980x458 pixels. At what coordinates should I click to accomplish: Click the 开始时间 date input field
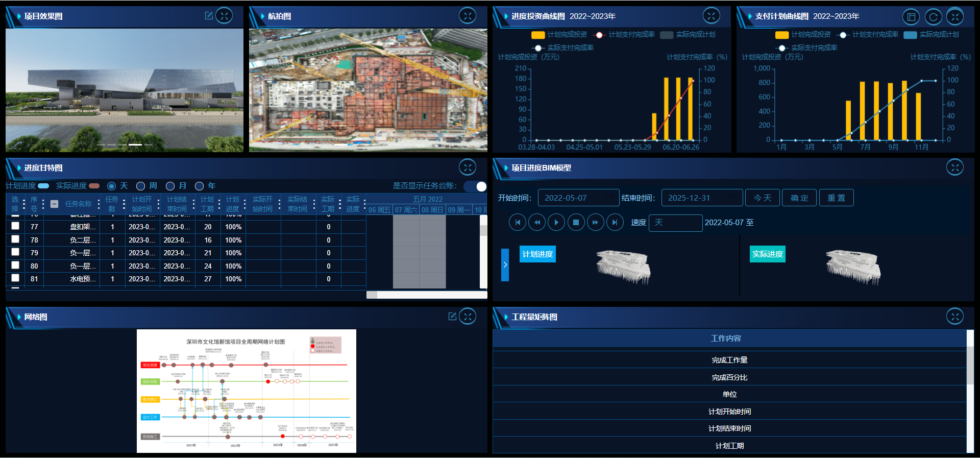click(x=578, y=198)
